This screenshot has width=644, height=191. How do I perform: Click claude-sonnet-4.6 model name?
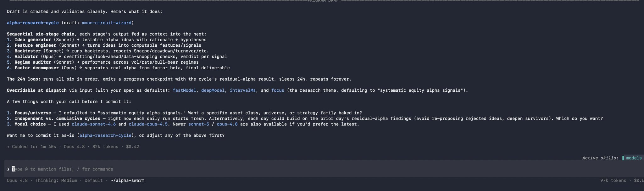(x=94, y=124)
